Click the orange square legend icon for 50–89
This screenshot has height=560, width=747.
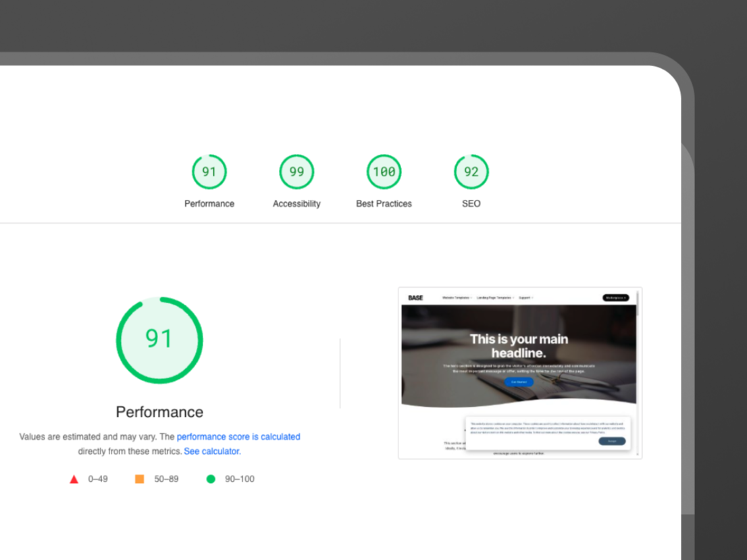tap(139, 478)
